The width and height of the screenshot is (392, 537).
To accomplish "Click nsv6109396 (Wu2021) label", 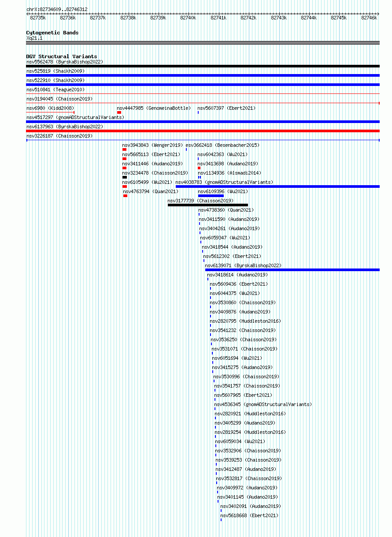I will tap(223, 191).
